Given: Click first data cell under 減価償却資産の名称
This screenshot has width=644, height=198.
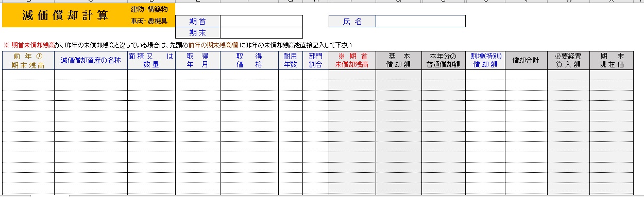Looking at the screenshot, I should point(91,75).
